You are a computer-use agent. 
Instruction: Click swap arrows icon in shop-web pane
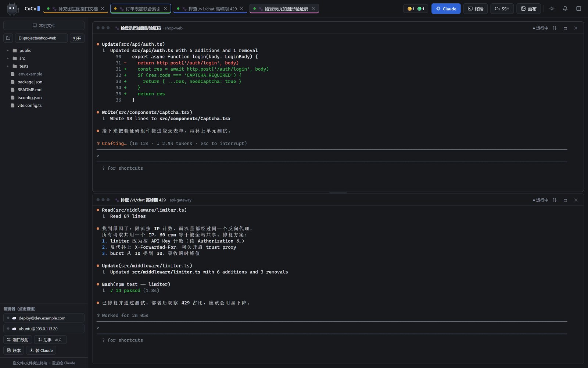(x=555, y=28)
